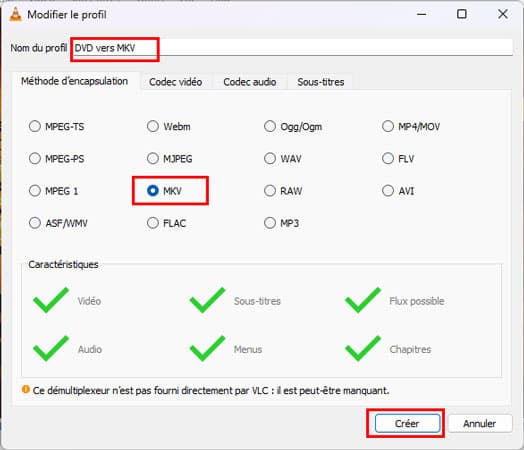Pick the MP4/MOV radio button

point(388,126)
